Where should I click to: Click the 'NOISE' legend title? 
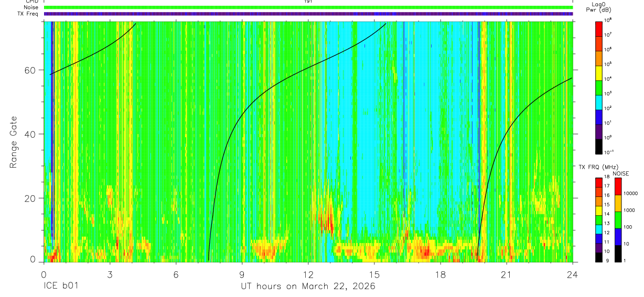621,173
